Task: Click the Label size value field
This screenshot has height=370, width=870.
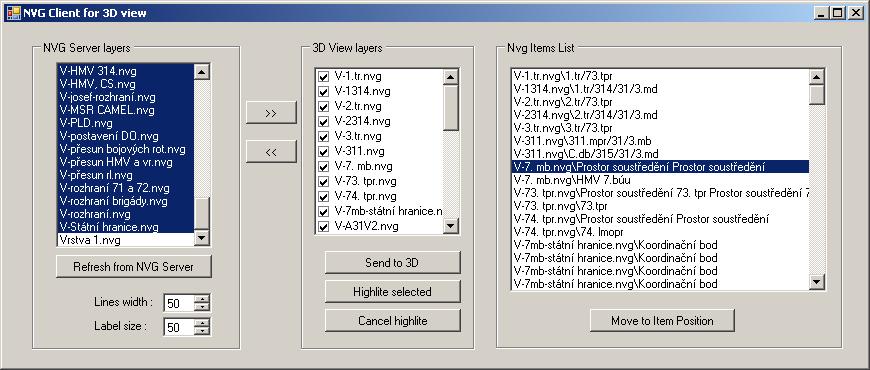Action: tap(180, 327)
